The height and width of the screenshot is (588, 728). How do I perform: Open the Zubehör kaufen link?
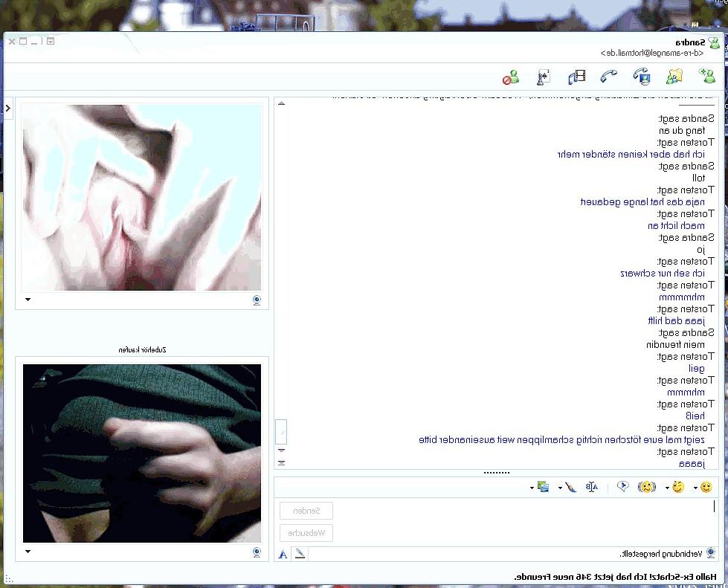(142, 350)
